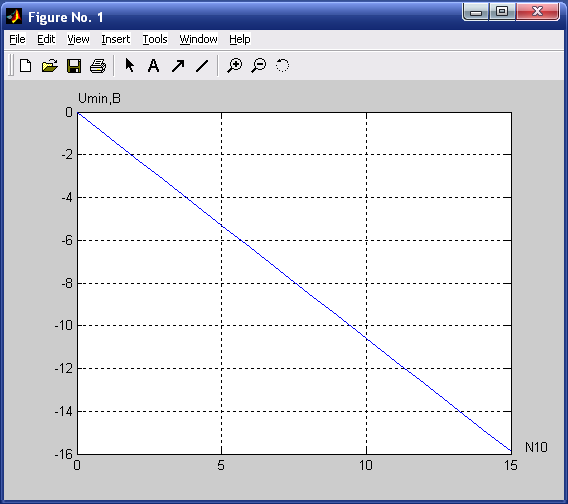This screenshot has width=568, height=504.
Task: Open a file with the folder icon
Action: tap(50, 66)
